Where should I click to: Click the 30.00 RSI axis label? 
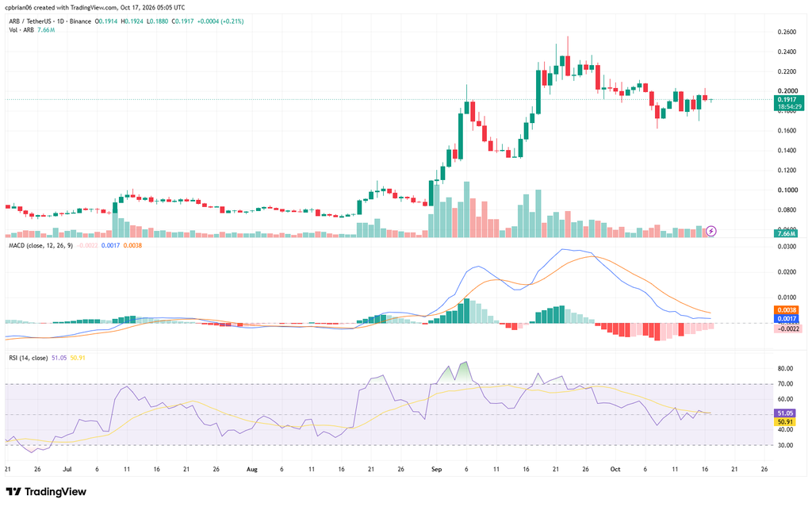pyautogui.click(x=786, y=445)
